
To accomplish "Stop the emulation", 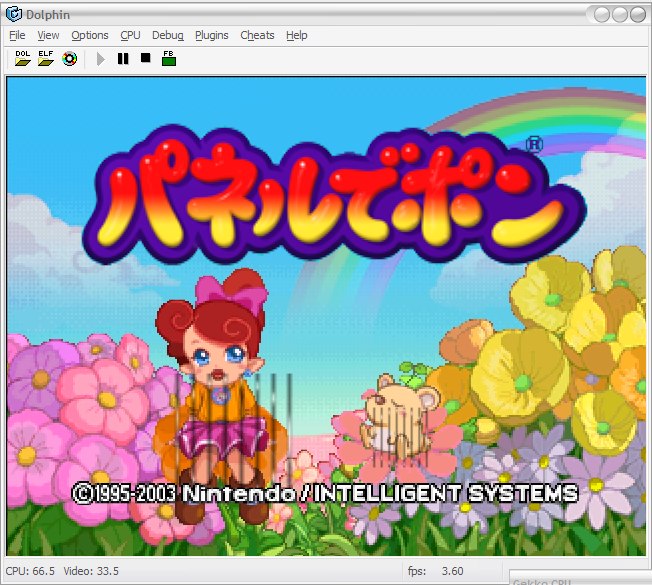I will [x=146, y=58].
